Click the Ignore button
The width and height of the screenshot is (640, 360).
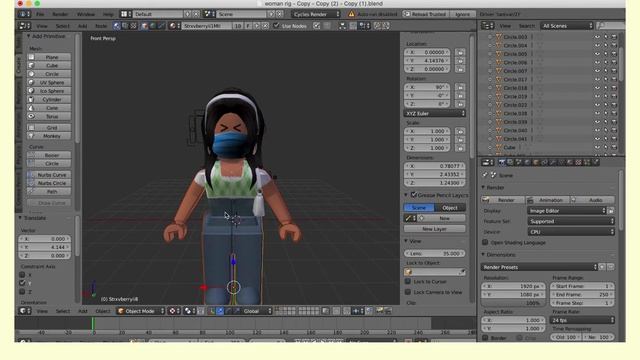point(462,14)
